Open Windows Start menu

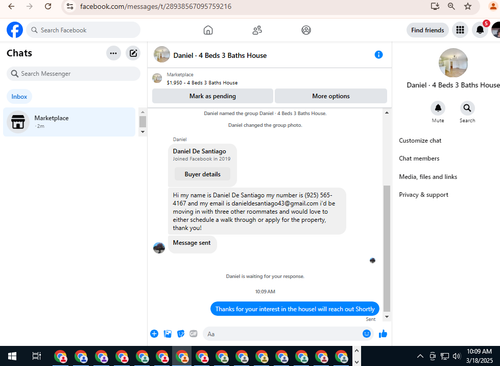pos(12,356)
